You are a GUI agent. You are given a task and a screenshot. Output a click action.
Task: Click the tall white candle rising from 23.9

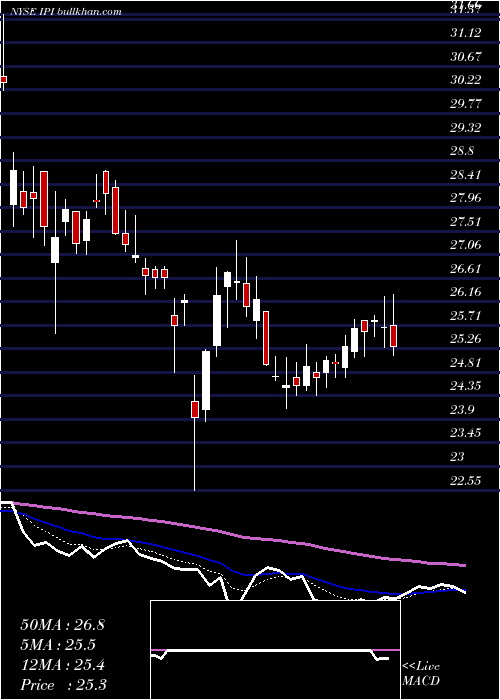[206, 380]
